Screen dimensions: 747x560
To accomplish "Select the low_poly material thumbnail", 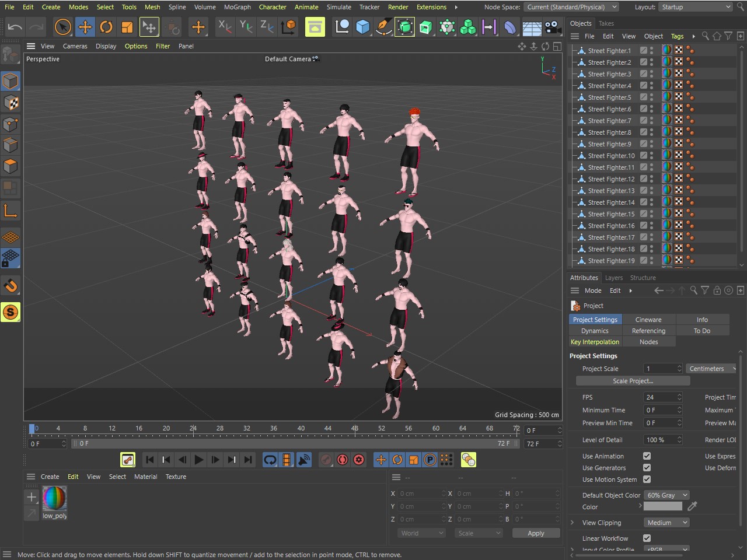I will [54, 499].
